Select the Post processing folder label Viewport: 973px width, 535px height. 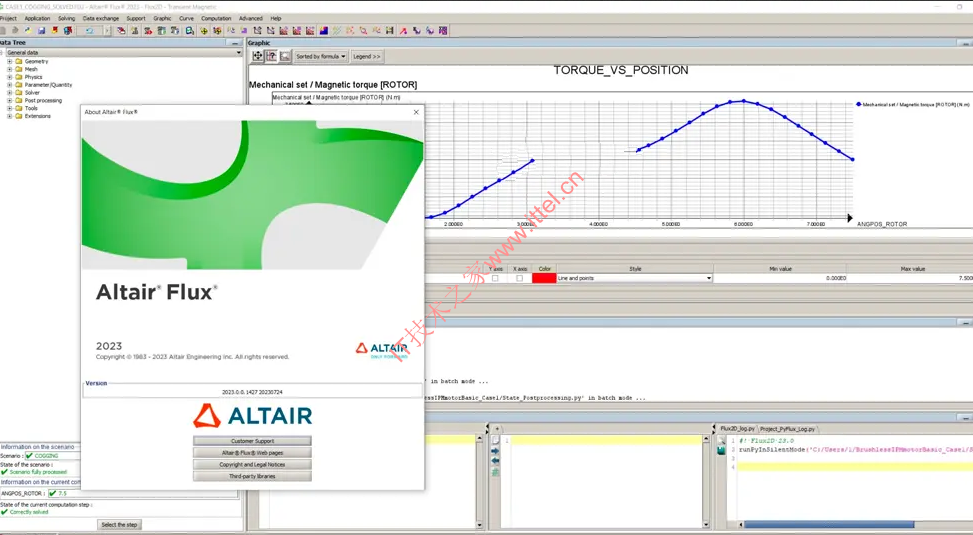43,101
